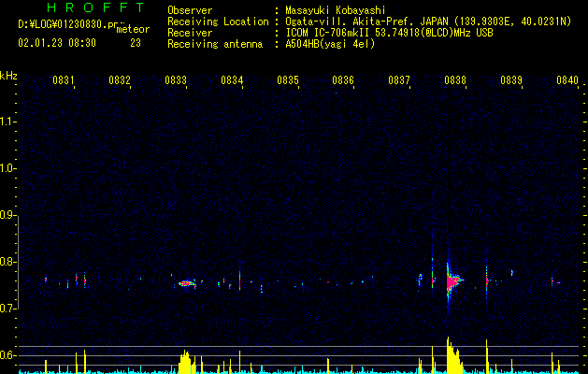This screenshot has width=588, height=374.
Task: Click the A504HB(yagi 4el) antenna text
Action: tap(330, 44)
